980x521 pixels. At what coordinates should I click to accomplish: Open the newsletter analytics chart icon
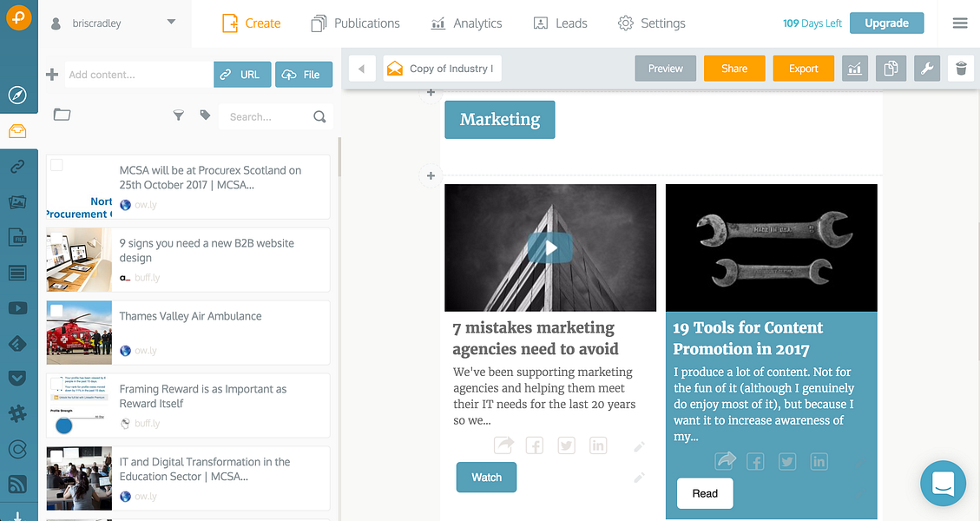coord(854,69)
